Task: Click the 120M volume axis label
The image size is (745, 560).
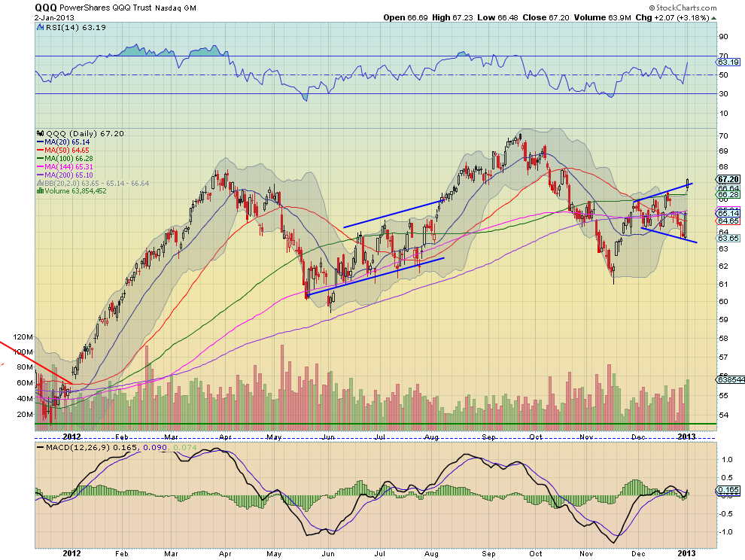Action: pos(23,337)
